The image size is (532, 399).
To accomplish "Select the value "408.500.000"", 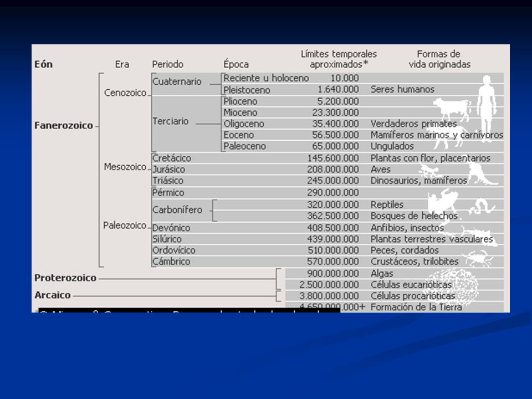I will (333, 228).
